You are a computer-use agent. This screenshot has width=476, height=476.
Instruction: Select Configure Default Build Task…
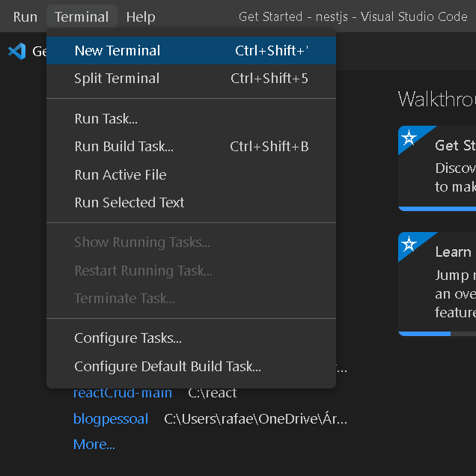(168, 367)
